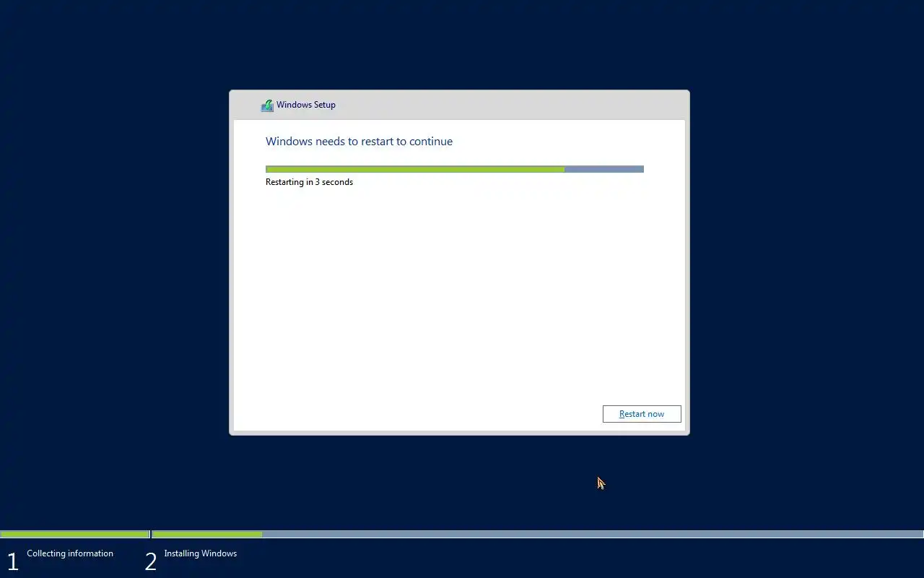The height and width of the screenshot is (578, 924).
Task: Click the Windows Setup icon in title bar
Action: tap(267, 105)
